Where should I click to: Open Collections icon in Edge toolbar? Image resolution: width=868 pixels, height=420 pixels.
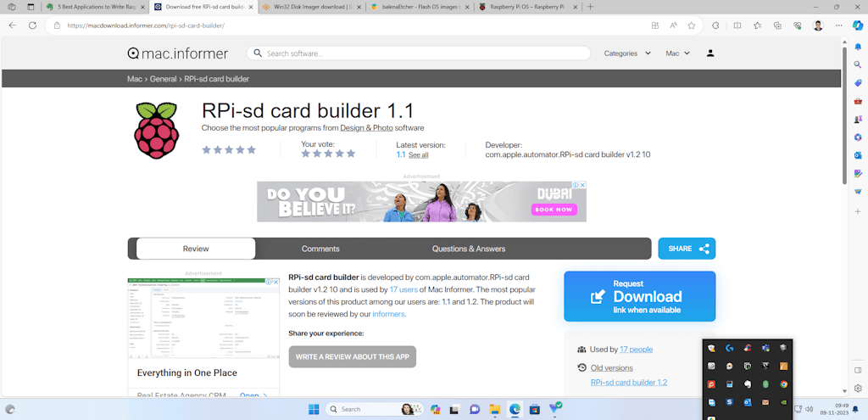pos(778,25)
